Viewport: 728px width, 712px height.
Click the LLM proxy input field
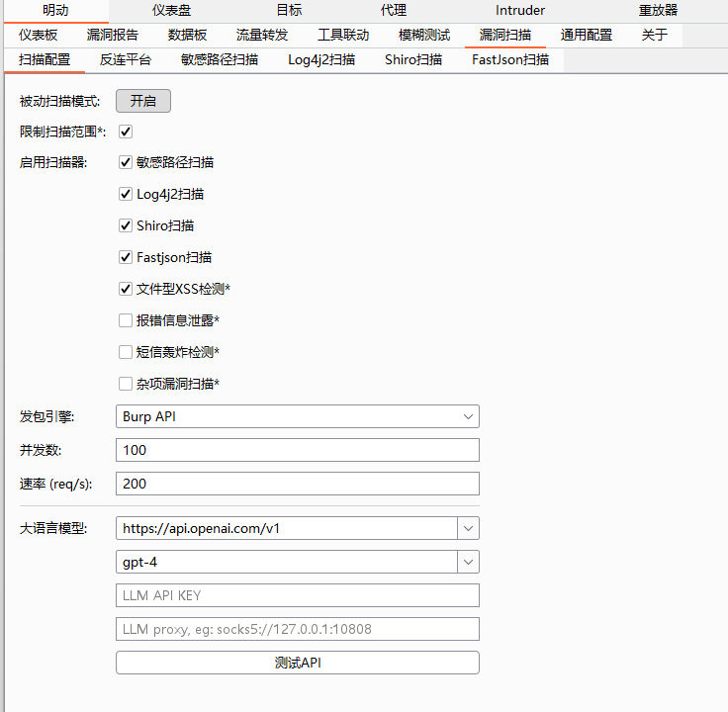pyautogui.click(x=297, y=629)
